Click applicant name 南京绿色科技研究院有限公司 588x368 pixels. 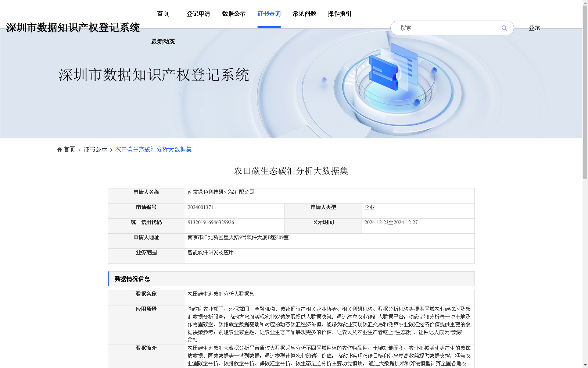(221, 192)
